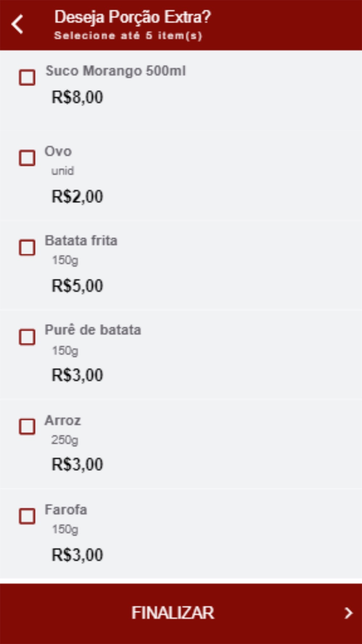Tap the 250g quantity under Arroz
This screenshot has width=362, height=644.
(64, 440)
